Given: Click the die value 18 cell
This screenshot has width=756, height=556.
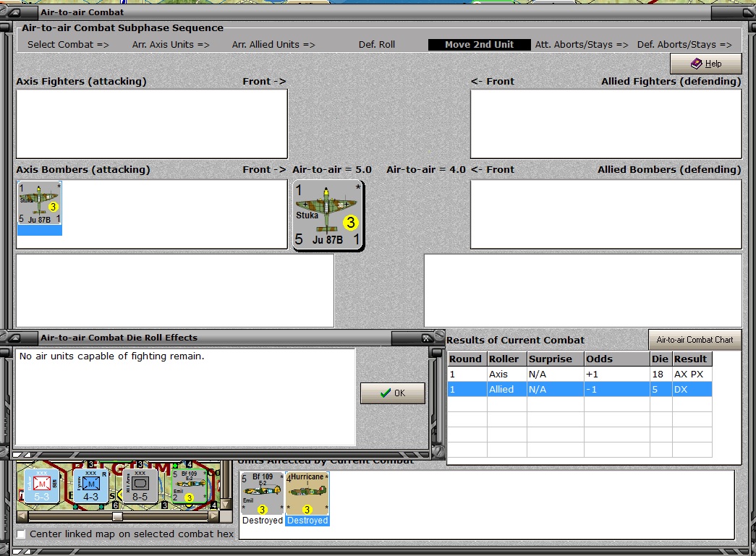Looking at the screenshot, I should (x=661, y=375).
